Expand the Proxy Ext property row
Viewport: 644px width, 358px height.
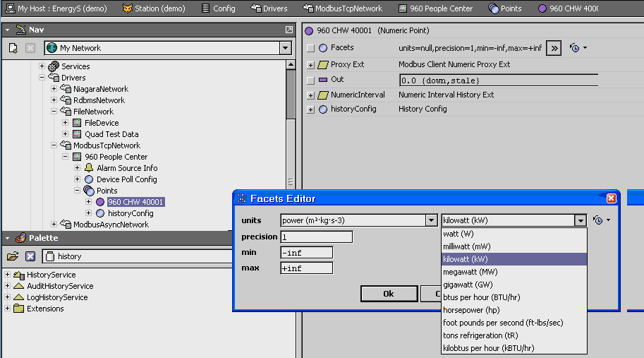(310, 64)
